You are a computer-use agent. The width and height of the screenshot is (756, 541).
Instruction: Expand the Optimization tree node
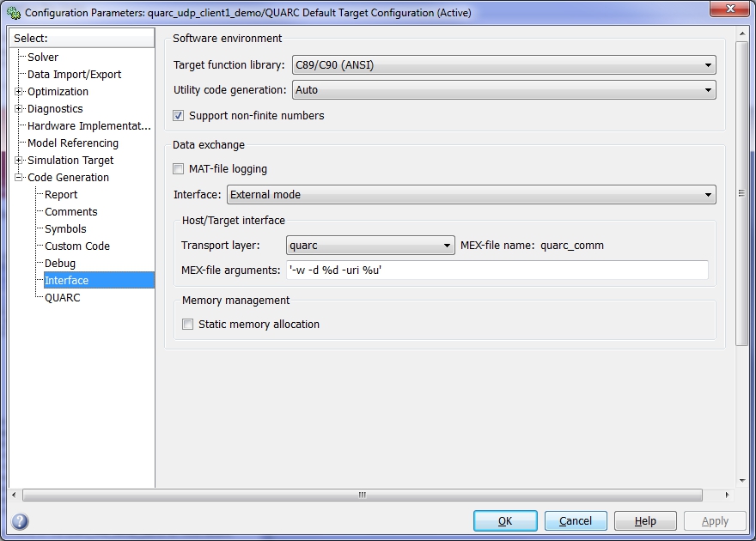(18, 91)
